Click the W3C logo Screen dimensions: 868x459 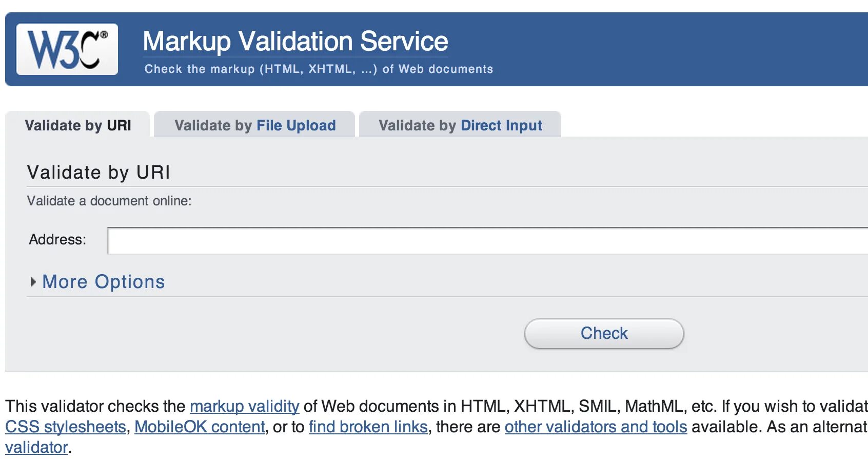pyautogui.click(x=67, y=49)
